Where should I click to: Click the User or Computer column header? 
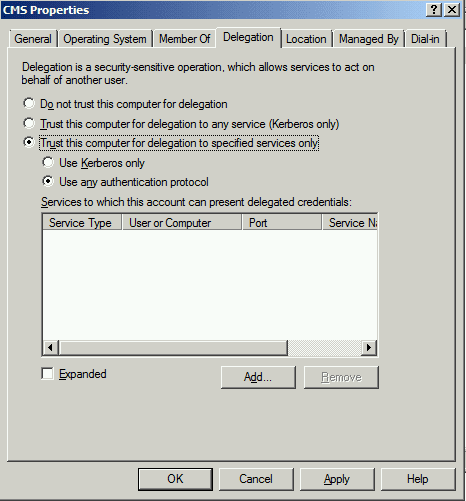pyautogui.click(x=182, y=222)
